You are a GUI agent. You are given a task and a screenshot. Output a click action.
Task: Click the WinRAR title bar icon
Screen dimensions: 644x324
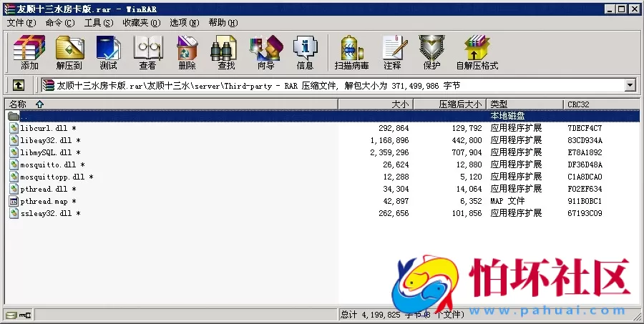pos(9,9)
